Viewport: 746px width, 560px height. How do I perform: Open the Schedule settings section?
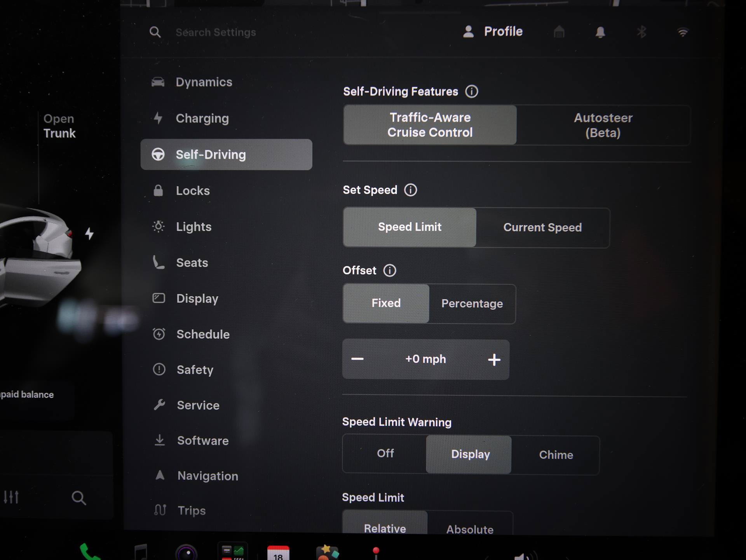(226, 334)
